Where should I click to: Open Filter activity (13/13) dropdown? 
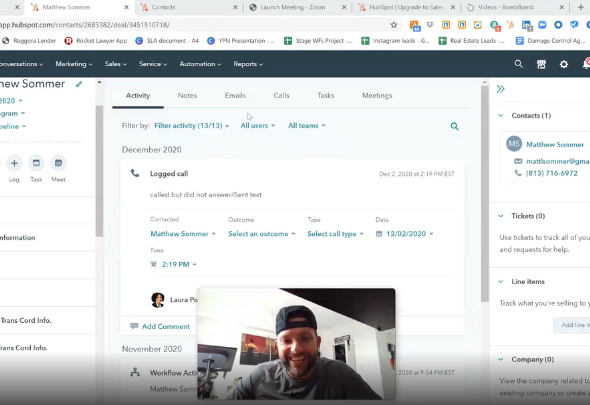(x=192, y=126)
